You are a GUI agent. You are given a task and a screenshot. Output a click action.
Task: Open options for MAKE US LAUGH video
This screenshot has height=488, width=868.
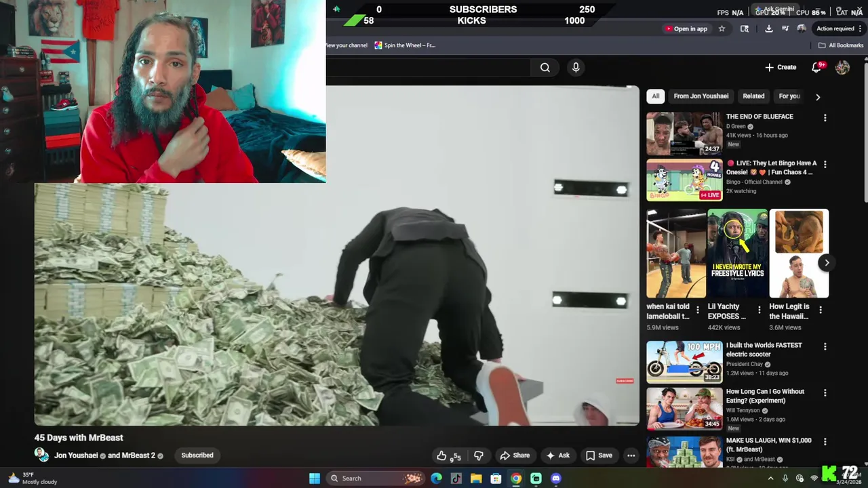(825, 441)
